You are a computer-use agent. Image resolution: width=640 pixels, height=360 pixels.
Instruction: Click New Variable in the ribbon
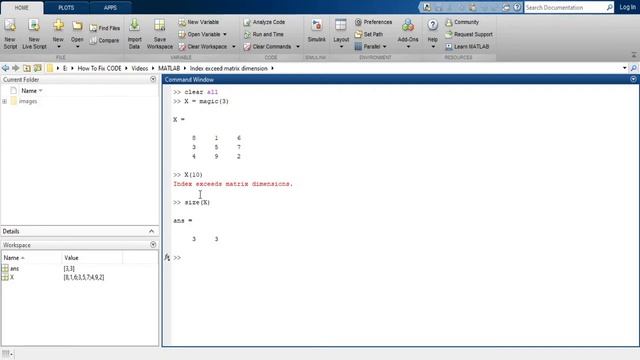click(x=199, y=22)
